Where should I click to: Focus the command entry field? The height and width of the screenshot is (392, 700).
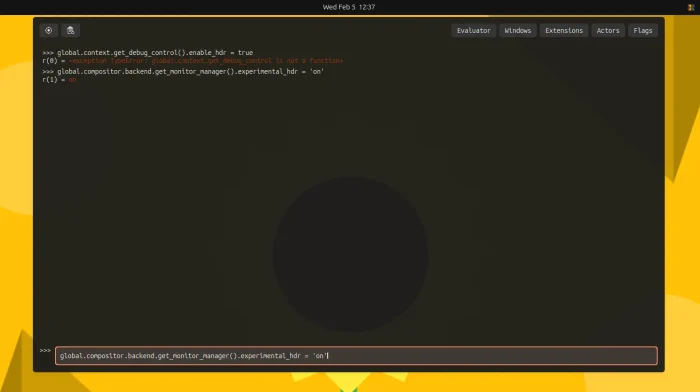click(x=356, y=356)
